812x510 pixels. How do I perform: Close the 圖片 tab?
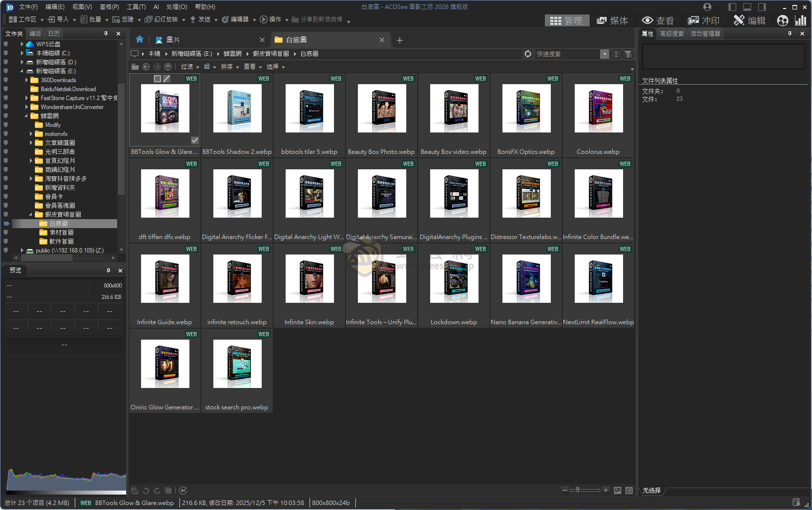click(x=262, y=40)
